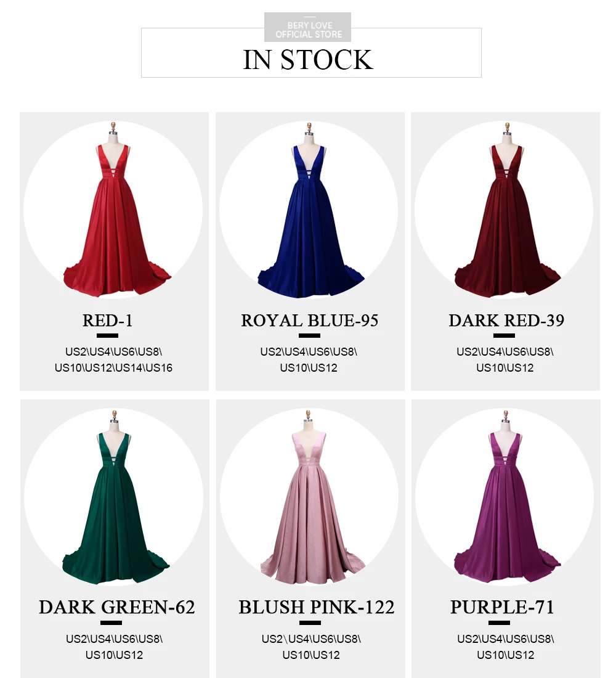Click the US10\US12 sizes under BLUSH PINK-122
The image size is (616, 678).
(311, 655)
